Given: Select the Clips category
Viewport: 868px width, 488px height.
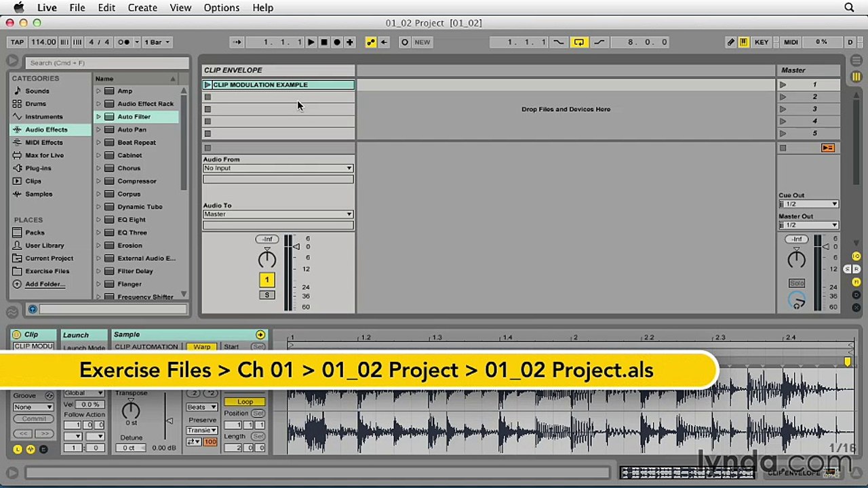Looking at the screenshot, I should tap(33, 181).
